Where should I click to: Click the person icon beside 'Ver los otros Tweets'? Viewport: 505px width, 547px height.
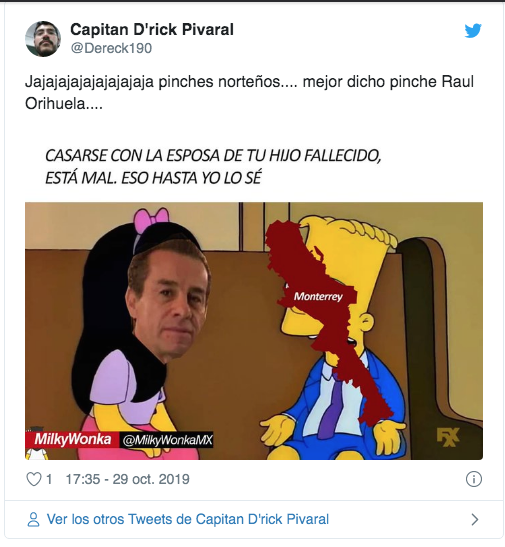33,519
